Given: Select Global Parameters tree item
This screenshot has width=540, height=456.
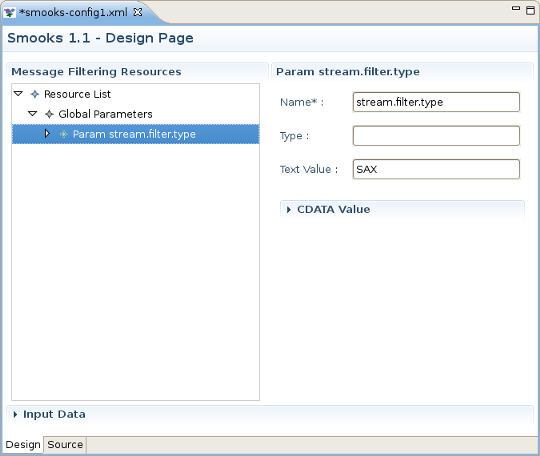Looking at the screenshot, I should pos(105,114).
